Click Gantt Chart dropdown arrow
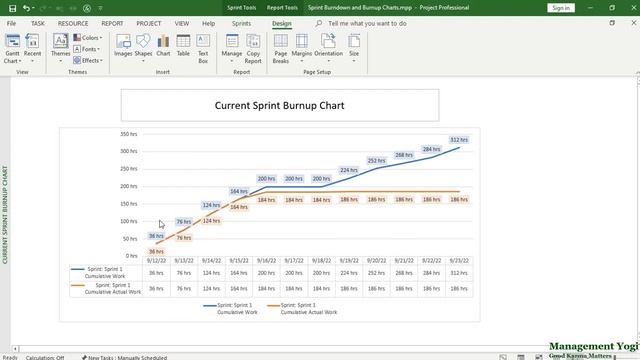 [x=20, y=61]
